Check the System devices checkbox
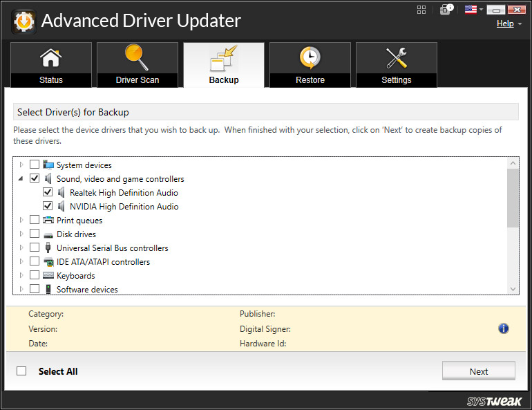This screenshot has height=410, width=532. [35, 165]
